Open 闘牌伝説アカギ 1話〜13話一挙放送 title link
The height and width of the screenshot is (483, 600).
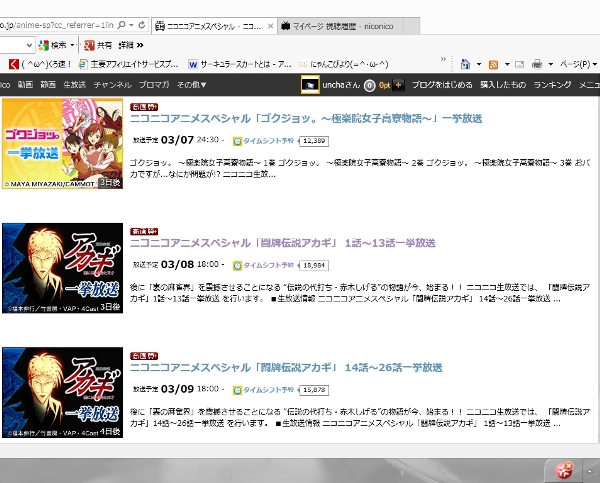click(x=282, y=243)
